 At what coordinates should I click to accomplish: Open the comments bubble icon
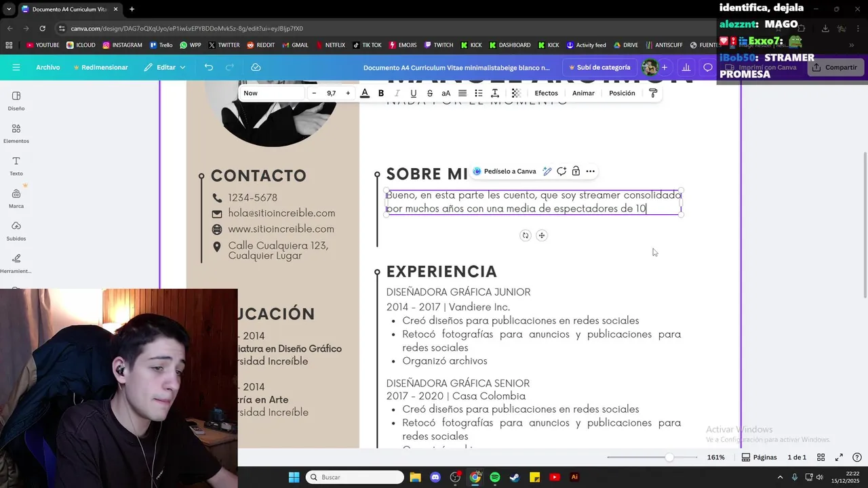pyautogui.click(x=708, y=67)
